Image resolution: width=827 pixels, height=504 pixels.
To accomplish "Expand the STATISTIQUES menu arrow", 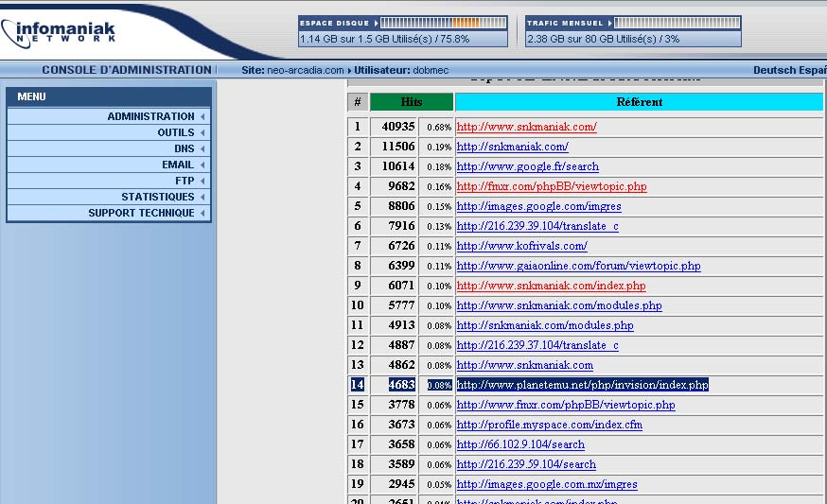I will pos(202,198).
